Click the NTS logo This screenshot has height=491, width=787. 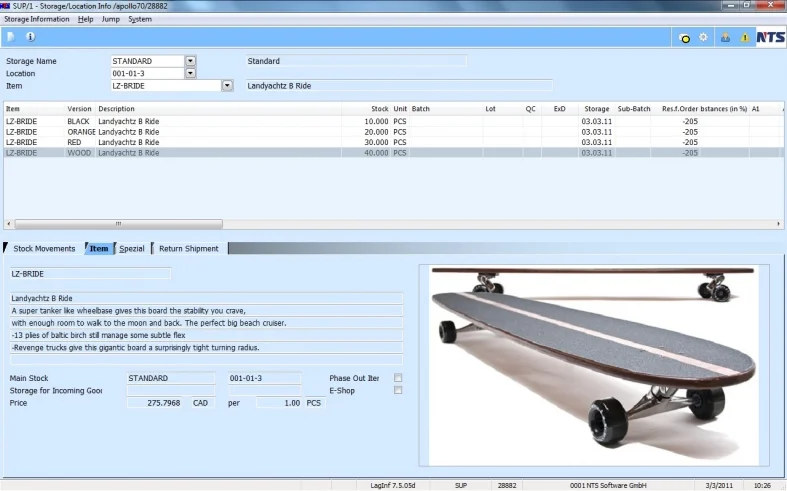[770, 37]
